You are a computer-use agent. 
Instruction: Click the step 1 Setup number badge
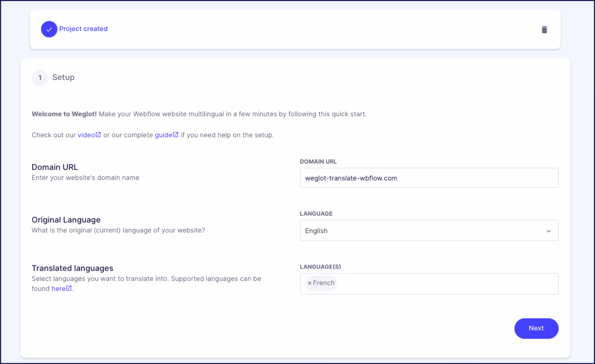coord(40,78)
